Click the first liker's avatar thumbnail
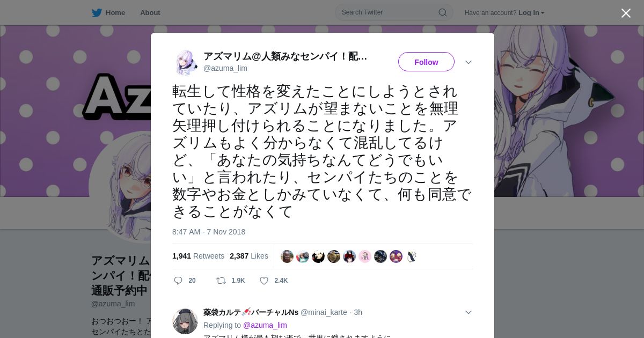This screenshot has width=644, height=338. click(287, 256)
